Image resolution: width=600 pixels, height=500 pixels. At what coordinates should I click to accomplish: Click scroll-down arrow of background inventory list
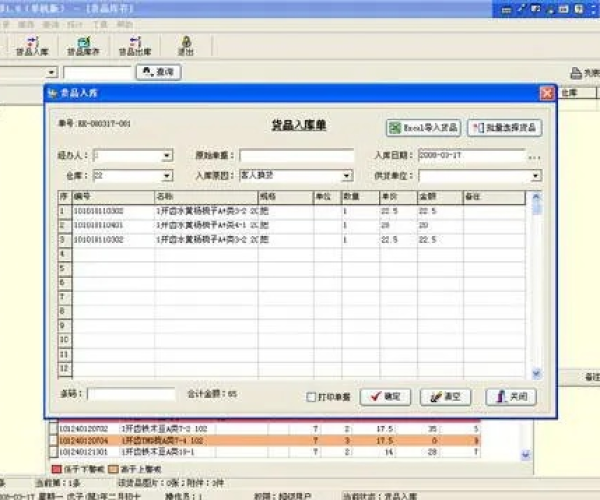click(x=526, y=455)
